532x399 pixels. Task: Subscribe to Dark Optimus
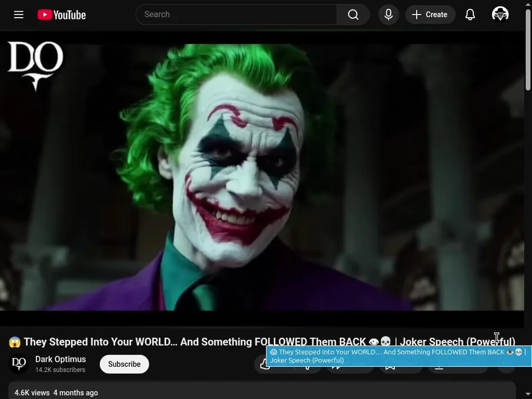tap(124, 364)
